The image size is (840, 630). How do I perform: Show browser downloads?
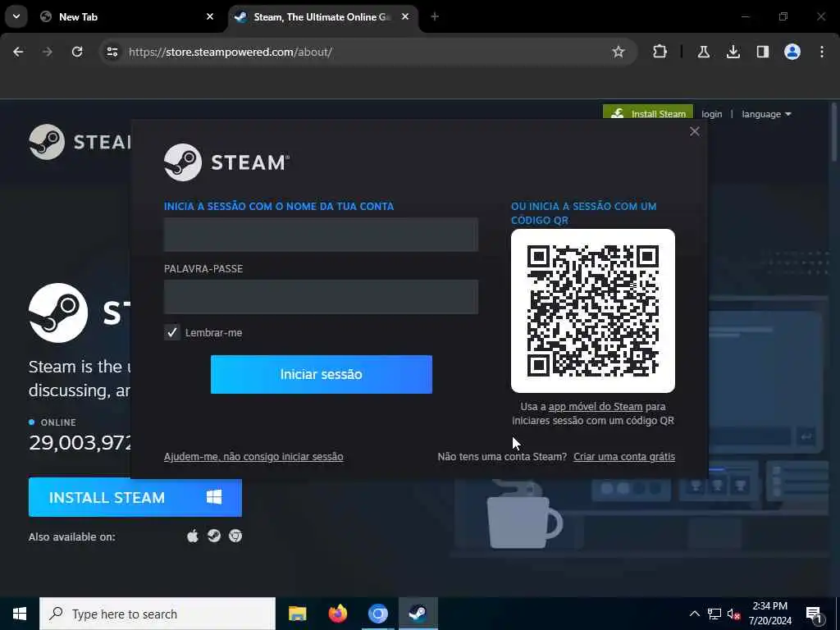click(733, 52)
